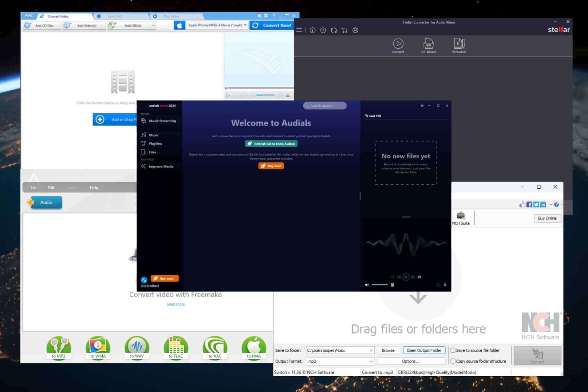Open Playlists in Audials sidebar
Viewport: 588px width, 392px height.
pyautogui.click(x=151, y=144)
